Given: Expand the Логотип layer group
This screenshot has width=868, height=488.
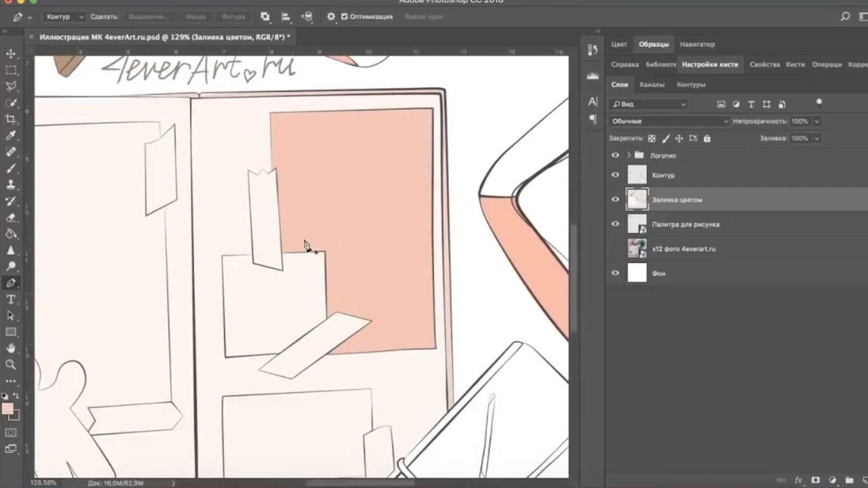Looking at the screenshot, I should [x=629, y=155].
